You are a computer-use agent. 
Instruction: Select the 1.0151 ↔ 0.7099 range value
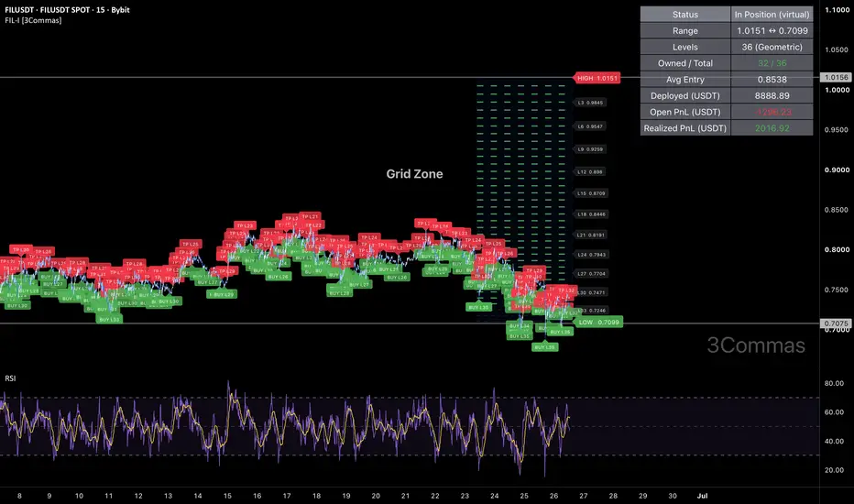[x=772, y=30]
